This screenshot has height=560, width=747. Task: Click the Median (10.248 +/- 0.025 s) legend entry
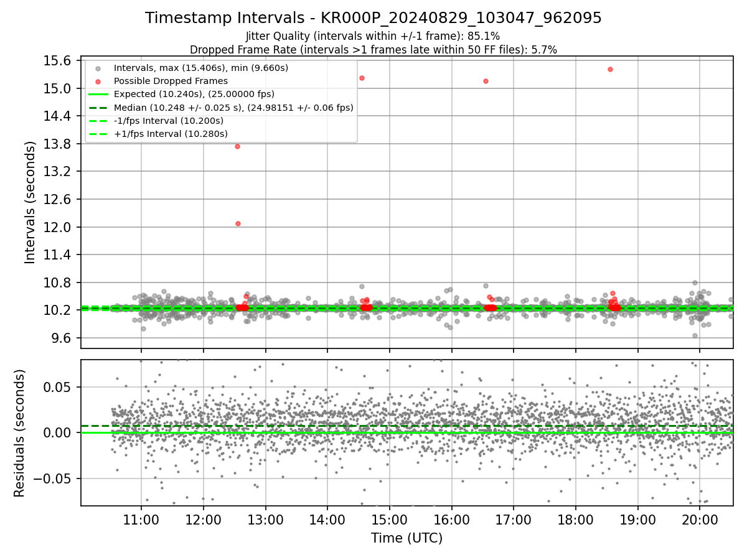coord(233,107)
